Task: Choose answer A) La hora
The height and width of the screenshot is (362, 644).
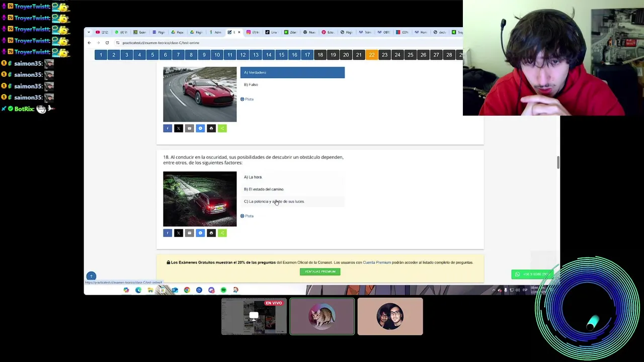Action: 292,177
